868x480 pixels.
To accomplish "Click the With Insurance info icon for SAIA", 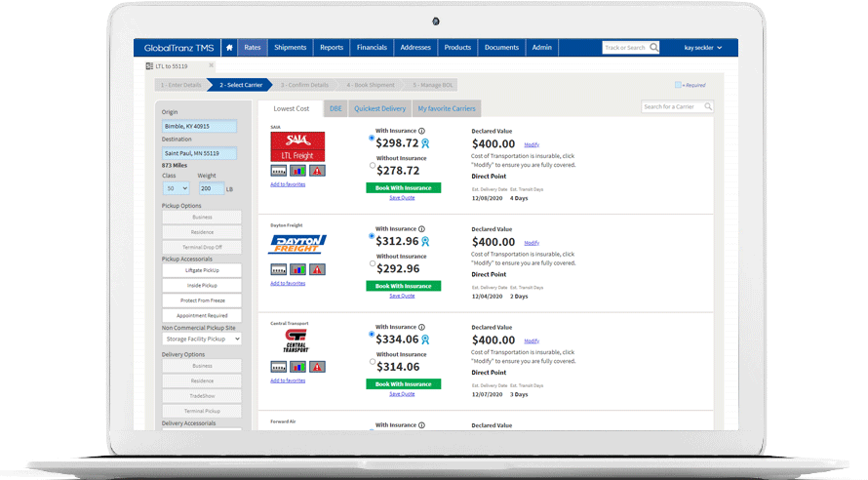I will (422, 131).
